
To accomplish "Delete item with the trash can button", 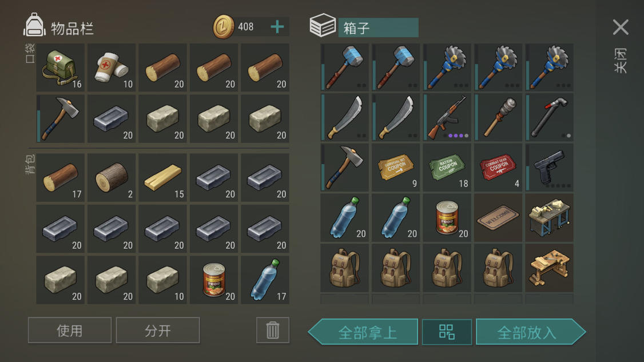I will [x=273, y=330].
